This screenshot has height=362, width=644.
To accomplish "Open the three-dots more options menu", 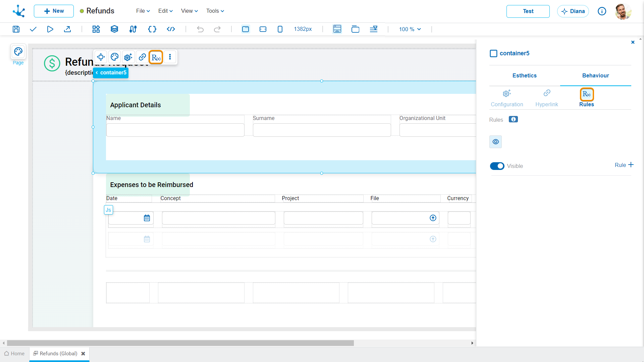I will click(170, 57).
